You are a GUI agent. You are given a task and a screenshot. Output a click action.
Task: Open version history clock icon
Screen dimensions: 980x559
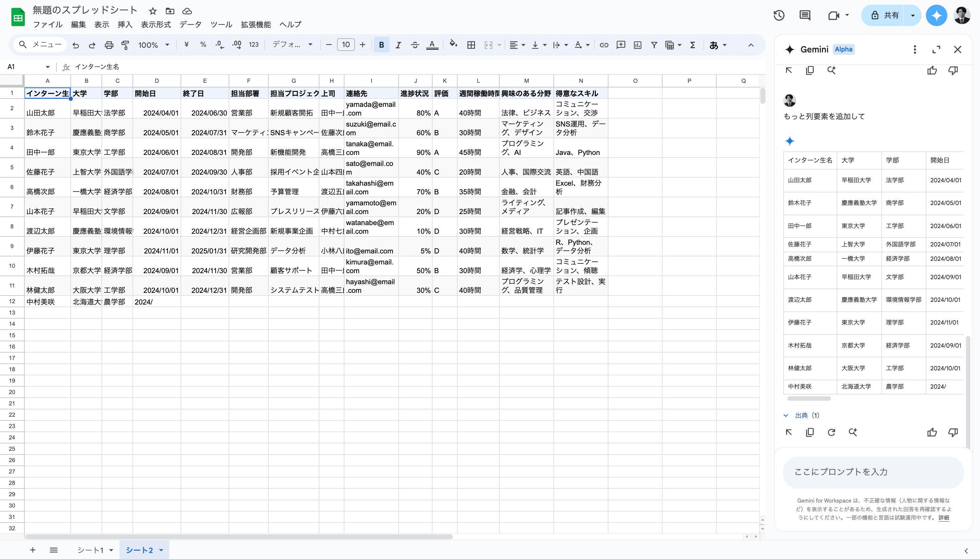[779, 15]
